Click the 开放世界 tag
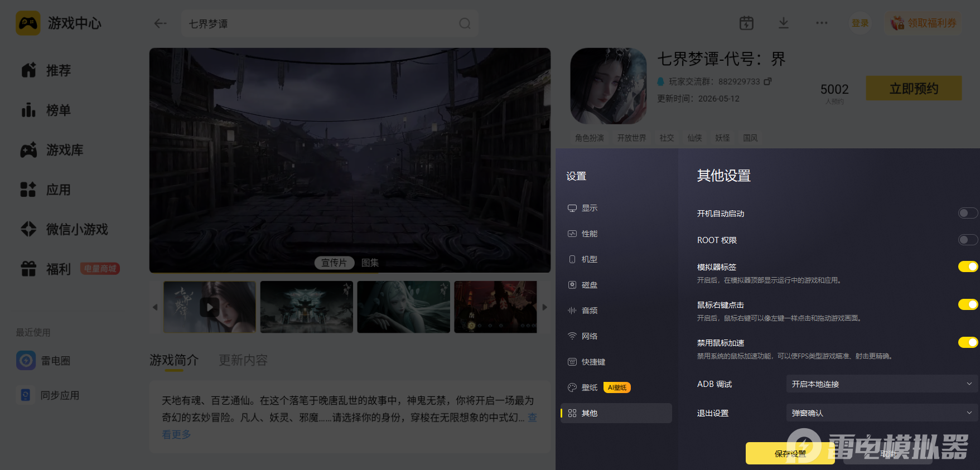Screen dimensions: 980x470 click(x=631, y=138)
